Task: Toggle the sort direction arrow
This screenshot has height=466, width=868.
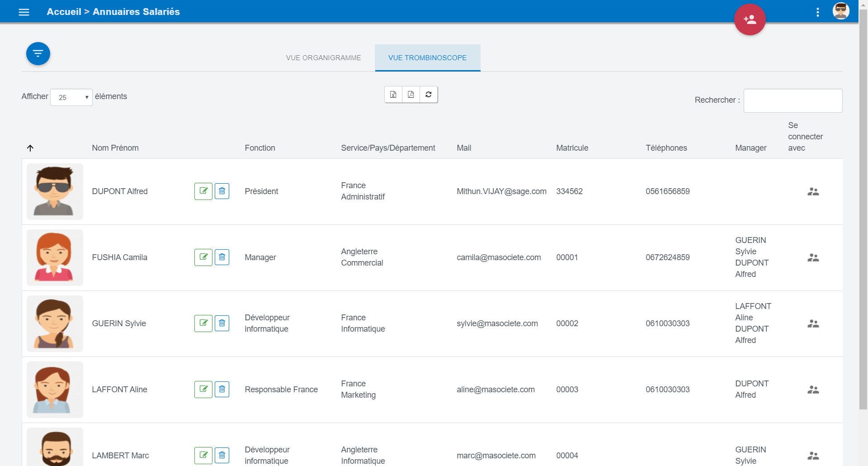Action: [x=30, y=147]
